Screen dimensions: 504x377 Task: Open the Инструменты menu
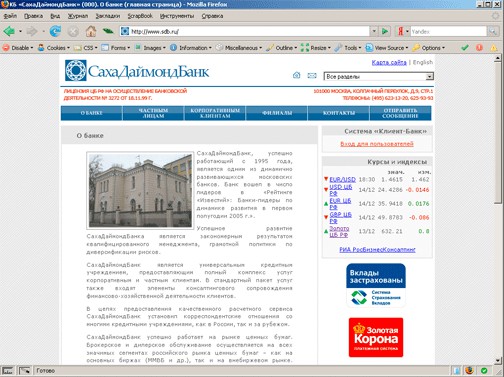coord(177,16)
